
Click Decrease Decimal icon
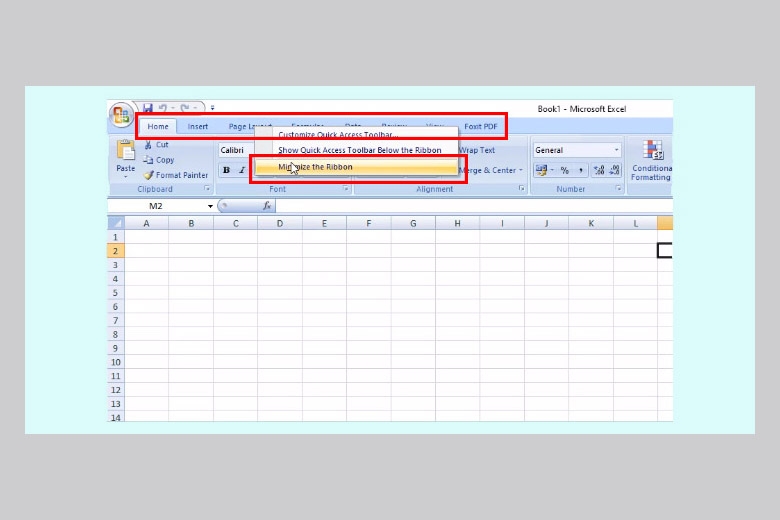pyautogui.click(x=615, y=170)
